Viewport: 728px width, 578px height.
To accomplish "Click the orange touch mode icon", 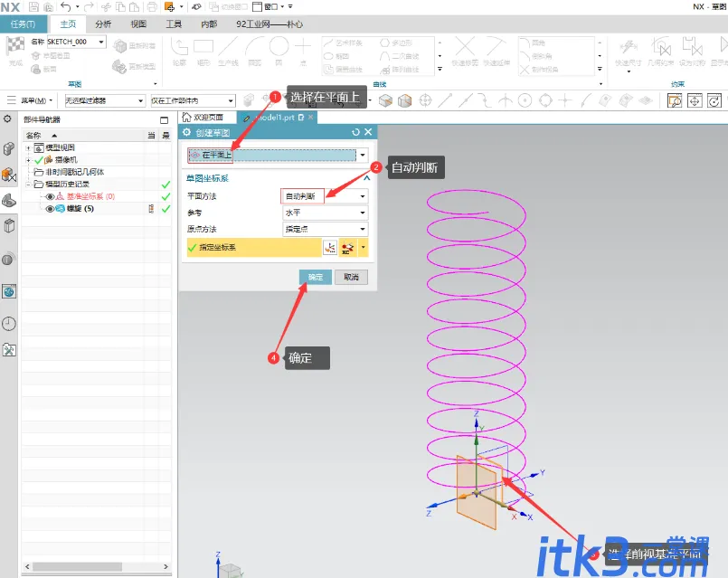I will [x=169, y=7].
